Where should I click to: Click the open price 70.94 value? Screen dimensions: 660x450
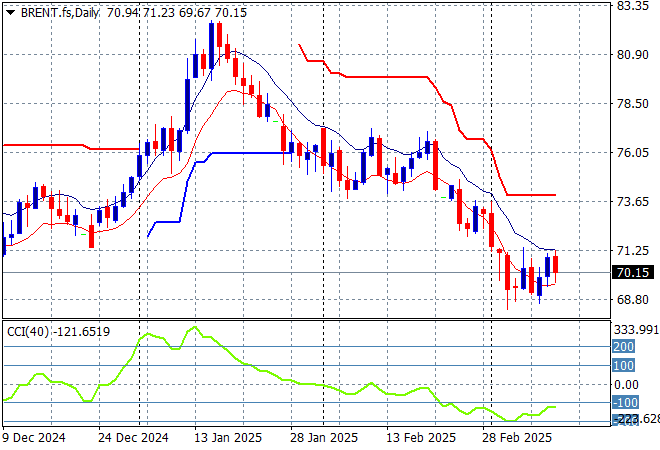pos(122,13)
